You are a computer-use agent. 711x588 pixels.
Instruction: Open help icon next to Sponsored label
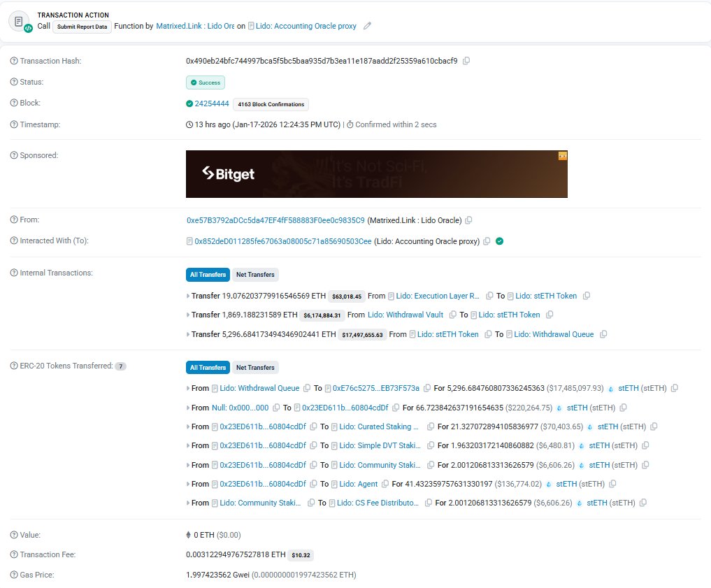[14, 155]
